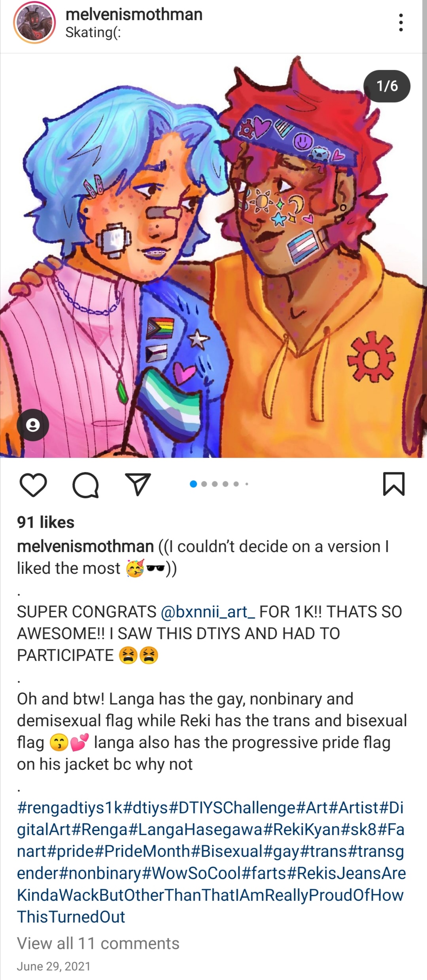Show tagged people on the artwork
This screenshot has height=980, width=427.
33,425
